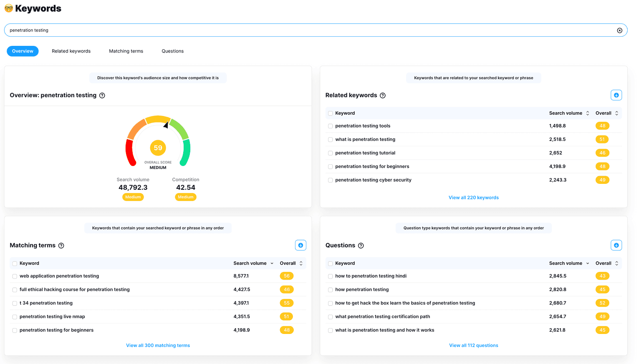Image resolution: width=641 pixels, height=364 pixels.
Task: Open all 300 matching terms
Action: [158, 345]
